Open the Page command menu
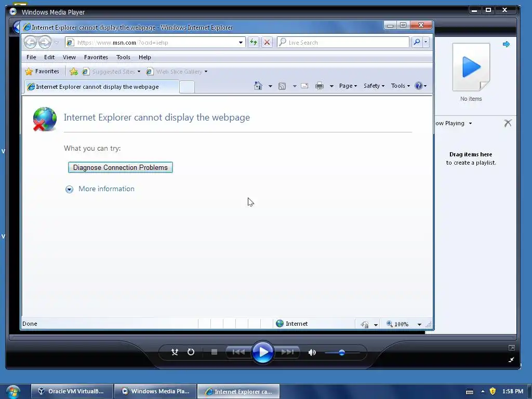532x399 pixels. coord(348,86)
